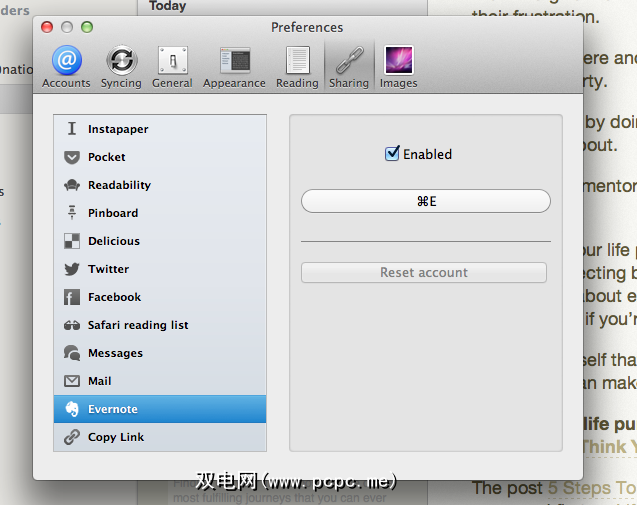The width and height of the screenshot is (637, 505).
Task: Select Messages label in the list
Action: click(x=115, y=353)
